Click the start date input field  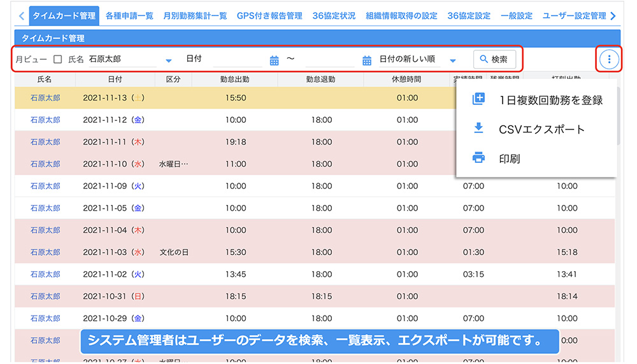238,60
